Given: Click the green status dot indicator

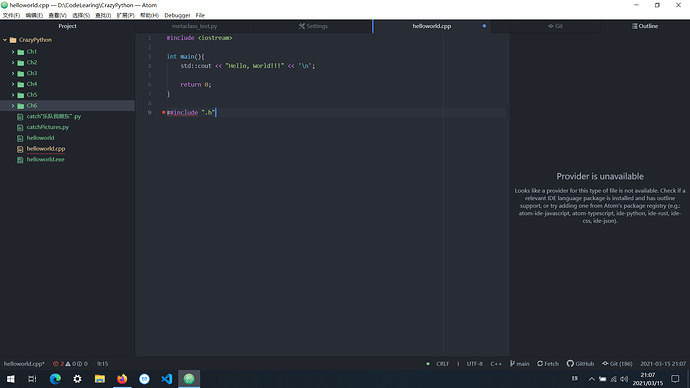Looking at the screenshot, I should tap(428, 364).
